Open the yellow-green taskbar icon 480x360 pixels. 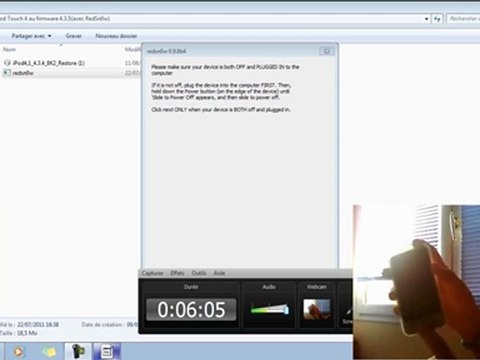[x=49, y=352]
